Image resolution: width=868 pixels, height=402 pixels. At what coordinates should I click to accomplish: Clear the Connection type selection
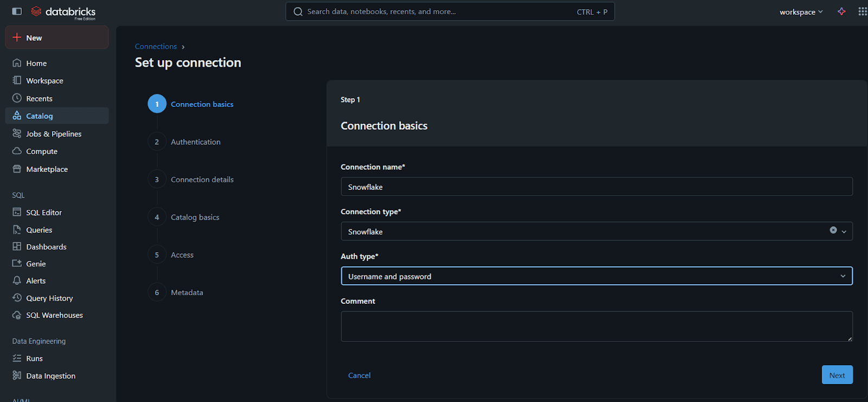pos(833,231)
